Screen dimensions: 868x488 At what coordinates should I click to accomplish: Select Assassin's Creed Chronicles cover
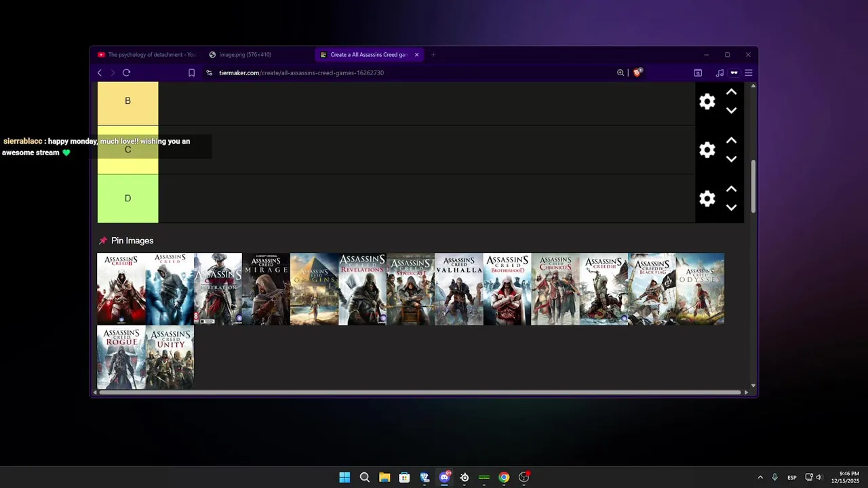pyautogui.click(x=555, y=289)
